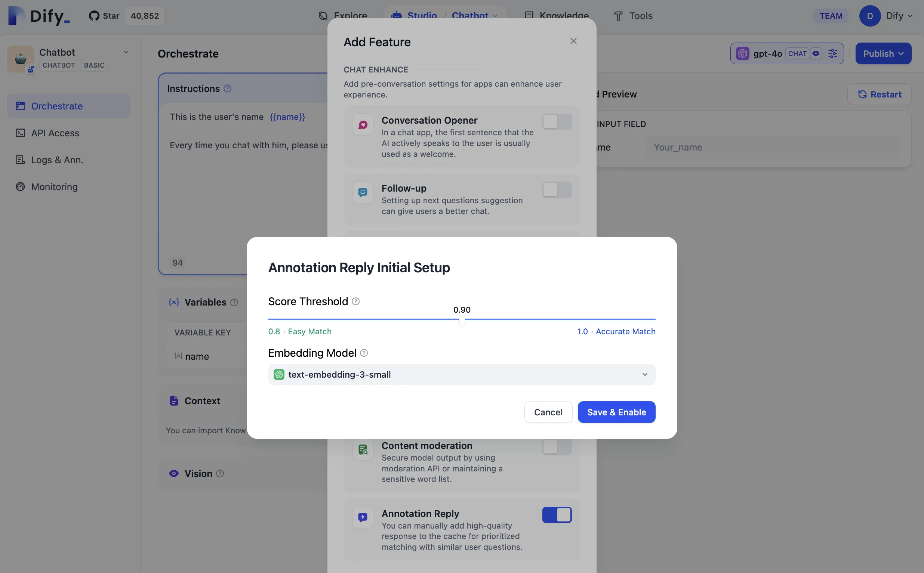Click the Score Threshold slider handle
924x573 pixels.
pyautogui.click(x=462, y=320)
